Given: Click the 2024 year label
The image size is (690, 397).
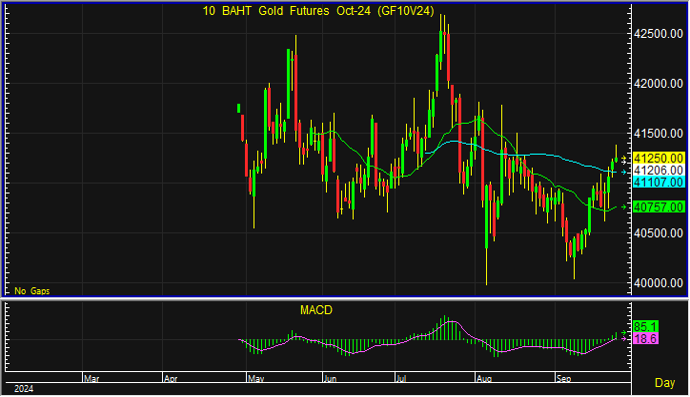Looking at the screenshot, I should point(24,389).
